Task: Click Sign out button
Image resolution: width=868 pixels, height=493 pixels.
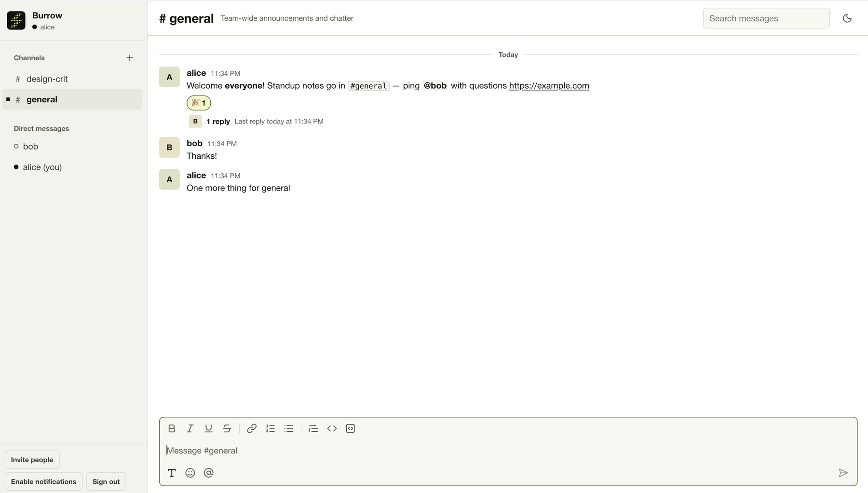Action: pyautogui.click(x=106, y=481)
